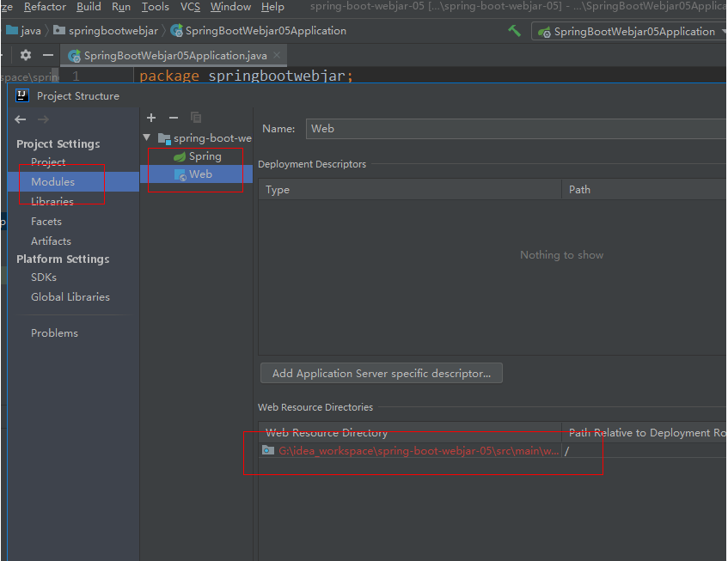Open the settings gear icon in the project panel

point(26,55)
